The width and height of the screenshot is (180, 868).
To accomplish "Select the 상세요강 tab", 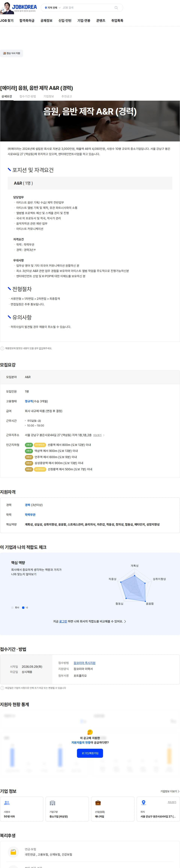I will point(7,96).
